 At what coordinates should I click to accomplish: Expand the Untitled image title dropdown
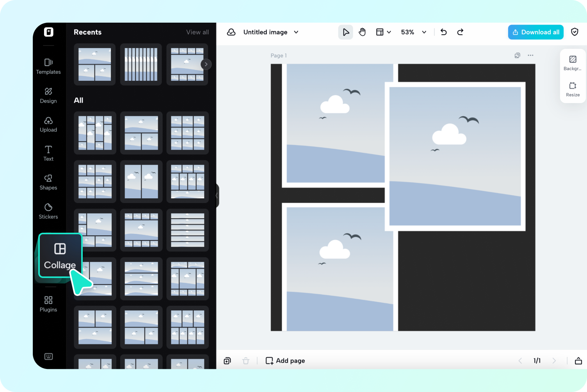pos(296,32)
